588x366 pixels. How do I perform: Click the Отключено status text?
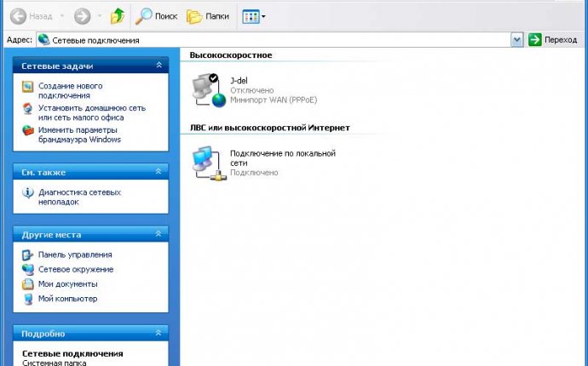[252, 90]
